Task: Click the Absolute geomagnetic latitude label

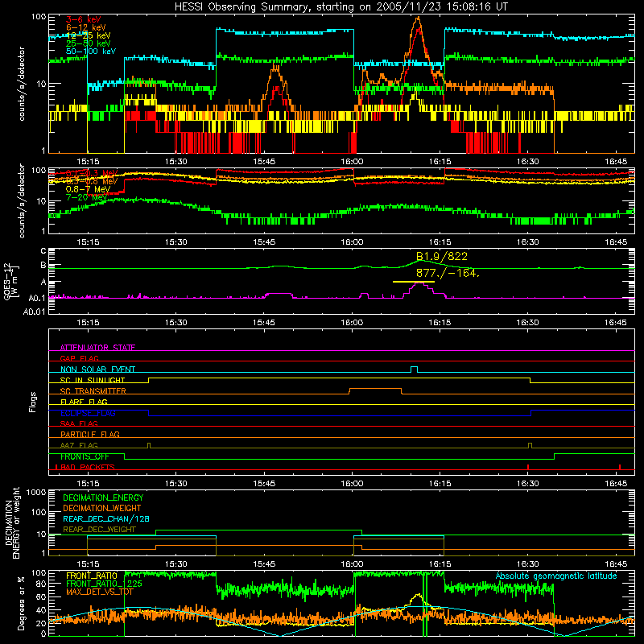Action: (x=556, y=576)
